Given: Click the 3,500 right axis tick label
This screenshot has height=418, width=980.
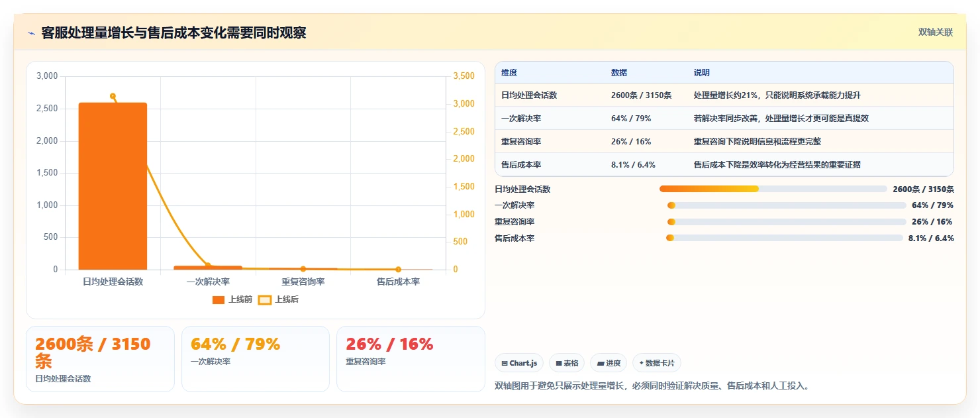Looking at the screenshot, I should pyautogui.click(x=464, y=76).
